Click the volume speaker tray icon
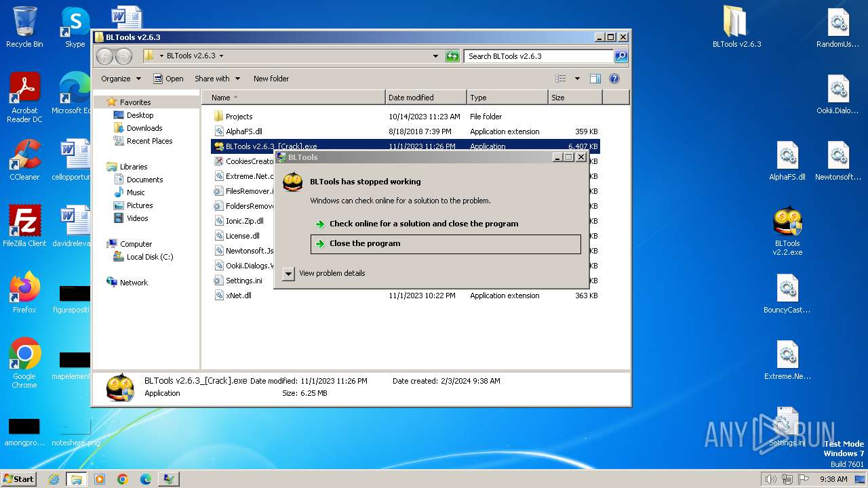Image resolution: width=868 pixels, height=488 pixels. coord(770,479)
